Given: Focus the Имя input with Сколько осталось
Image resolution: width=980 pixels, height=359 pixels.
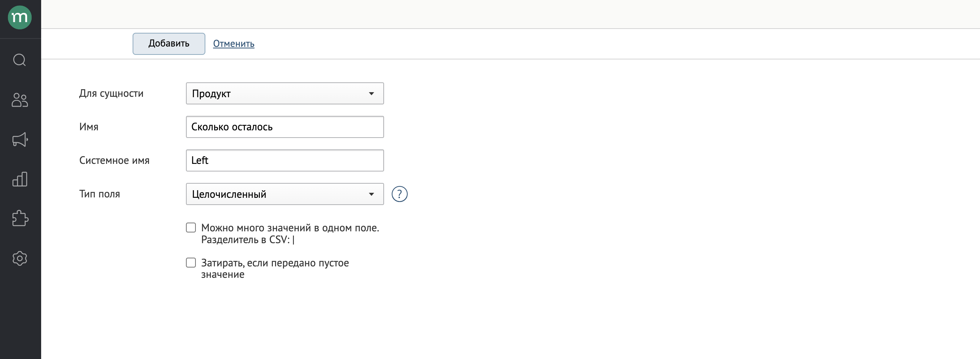Looking at the screenshot, I should [x=285, y=127].
